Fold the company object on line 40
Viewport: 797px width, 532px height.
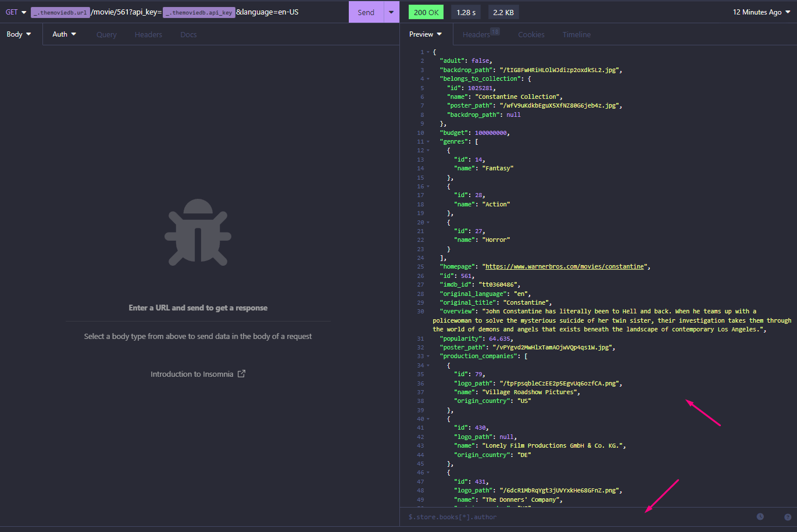428,419
